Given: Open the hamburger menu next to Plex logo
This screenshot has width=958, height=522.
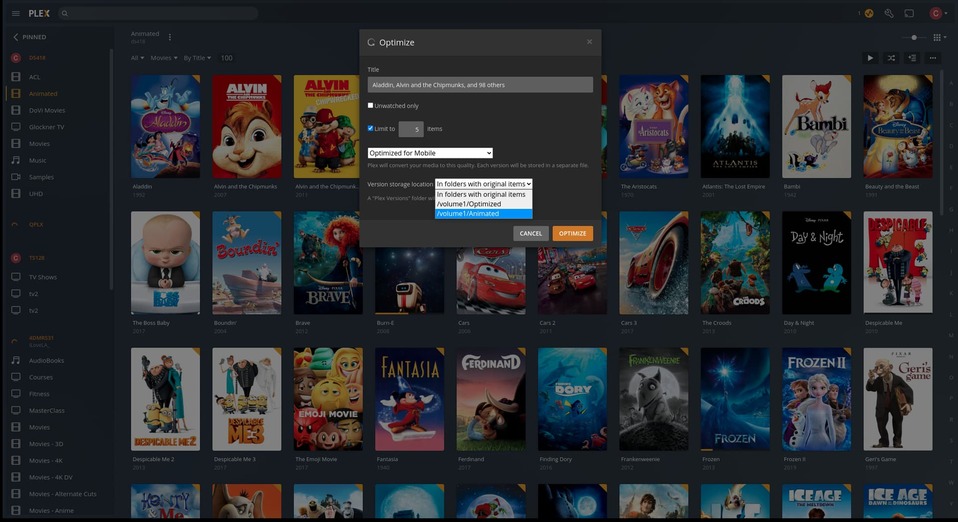Looking at the screenshot, I should click(x=16, y=13).
